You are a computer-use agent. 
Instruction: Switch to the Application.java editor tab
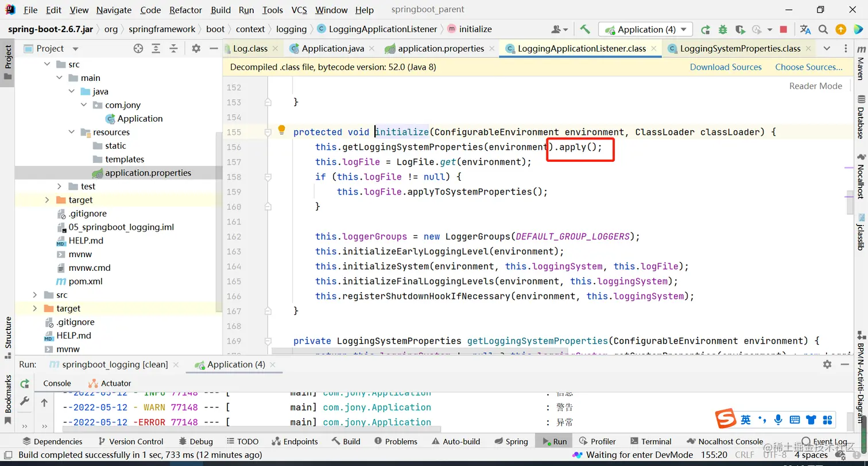tap(333, 49)
